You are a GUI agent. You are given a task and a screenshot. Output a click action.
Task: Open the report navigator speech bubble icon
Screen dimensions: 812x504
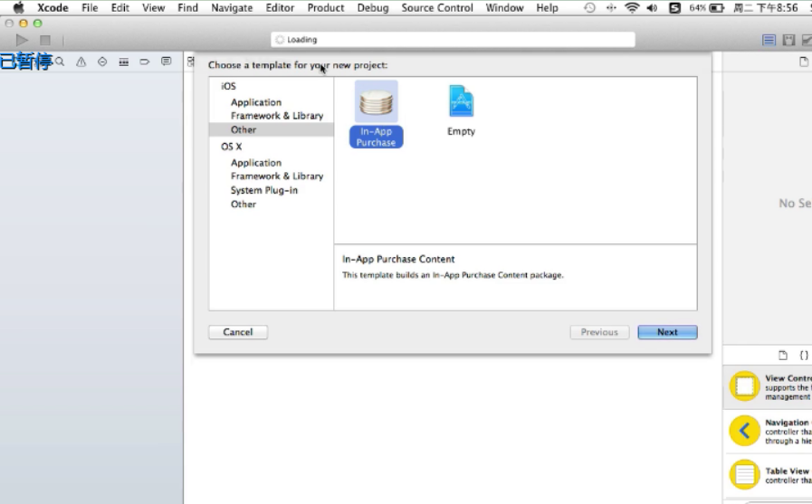point(166,62)
